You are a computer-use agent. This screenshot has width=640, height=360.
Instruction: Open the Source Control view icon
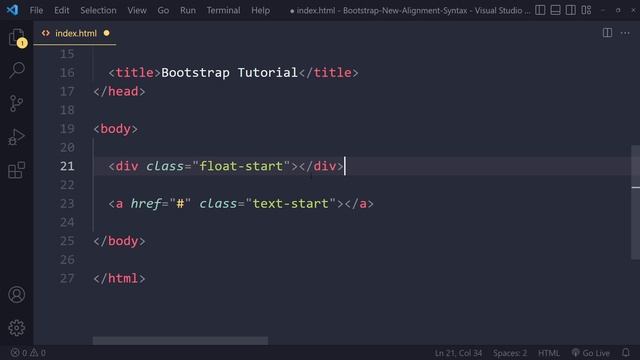coord(17,103)
